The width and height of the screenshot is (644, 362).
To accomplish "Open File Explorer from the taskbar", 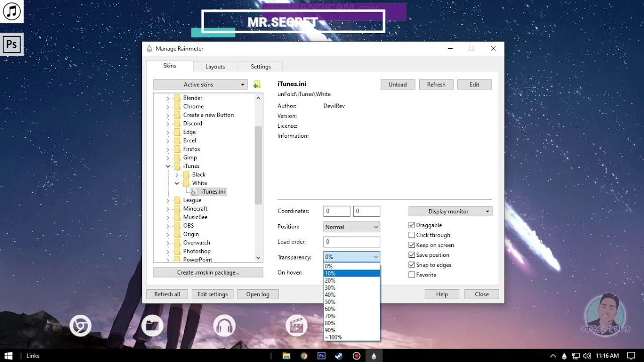I will (286, 355).
